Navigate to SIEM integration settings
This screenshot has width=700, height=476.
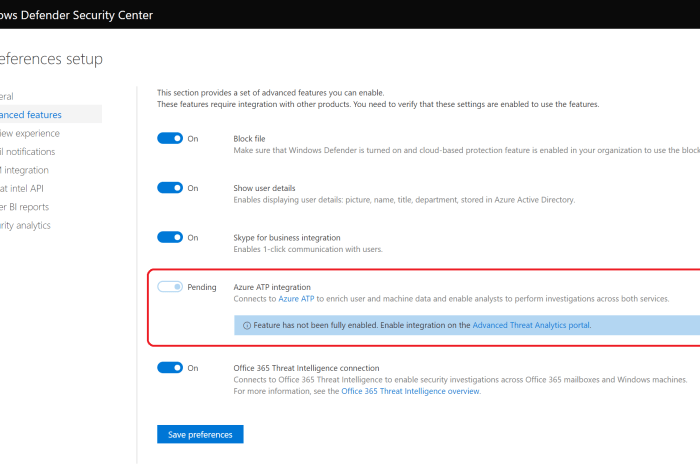coord(25,170)
